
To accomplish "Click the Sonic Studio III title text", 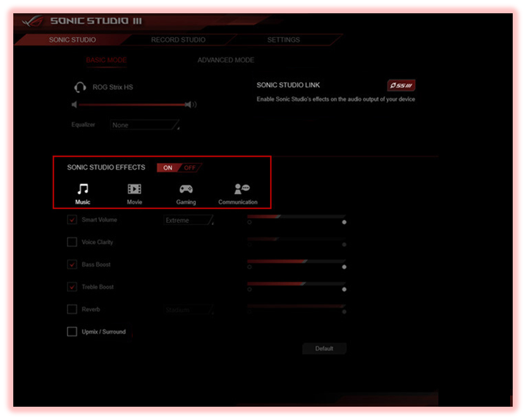I will [96, 21].
